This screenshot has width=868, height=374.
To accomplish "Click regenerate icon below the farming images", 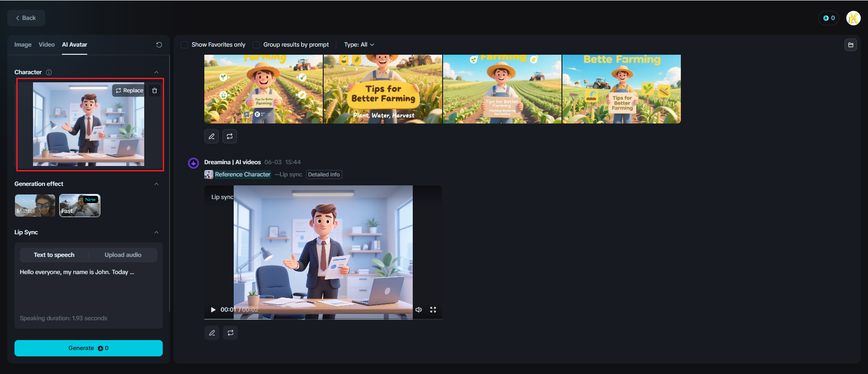I will pyautogui.click(x=230, y=136).
